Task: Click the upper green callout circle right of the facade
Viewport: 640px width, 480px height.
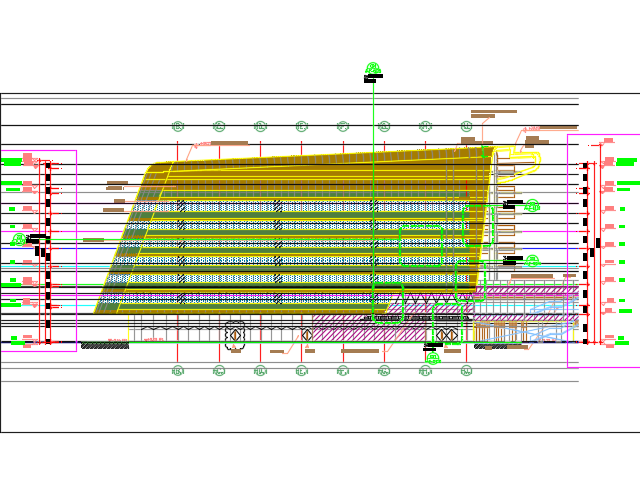Action: click(x=532, y=206)
